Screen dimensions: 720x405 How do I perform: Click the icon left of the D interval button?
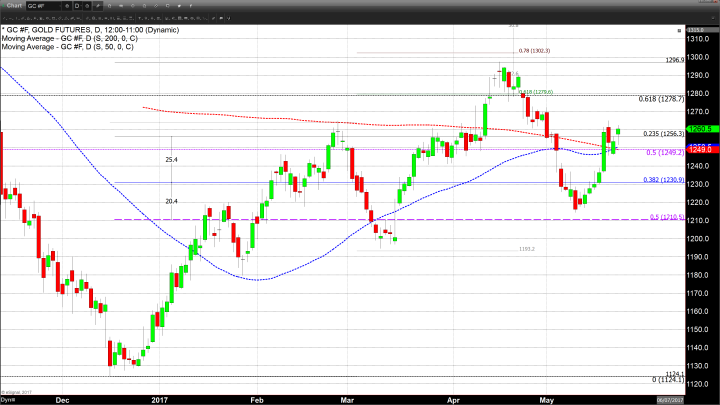pos(67,6)
